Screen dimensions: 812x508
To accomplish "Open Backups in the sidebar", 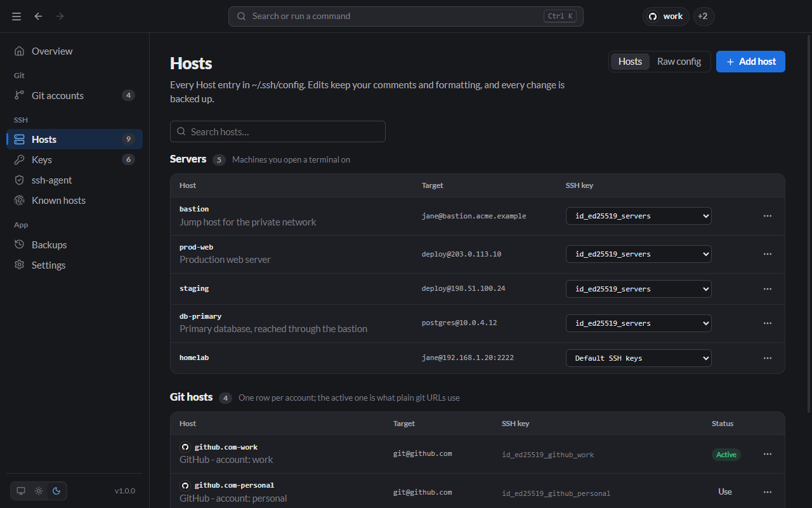I will tap(74, 245).
